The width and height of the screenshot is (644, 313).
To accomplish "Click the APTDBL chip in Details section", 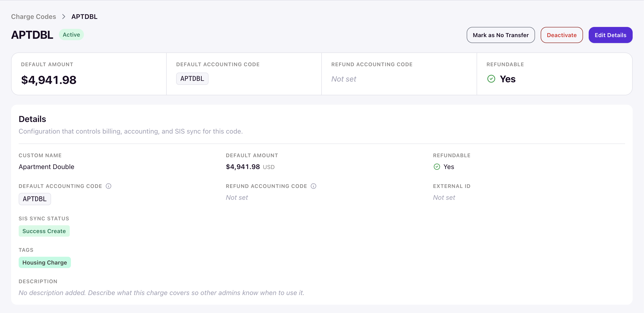I will [35, 199].
